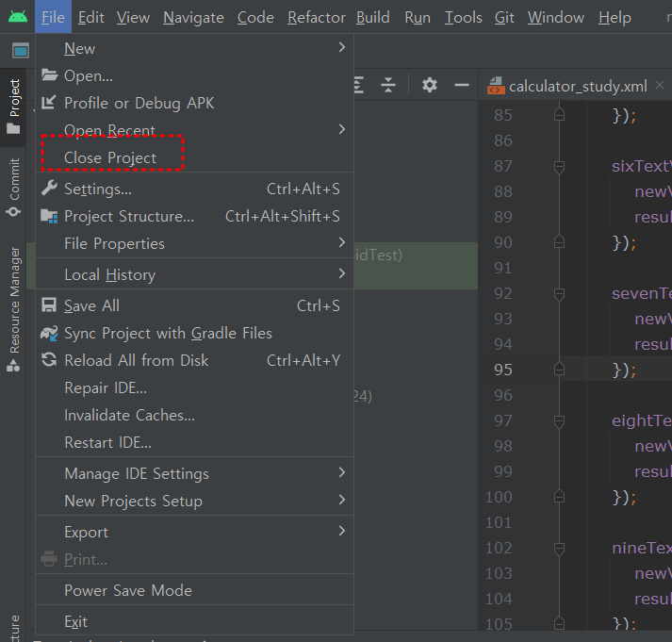Viewport: 672px width, 642px height.
Task: Choose Restart IDE... entry
Action: click(x=194, y=442)
